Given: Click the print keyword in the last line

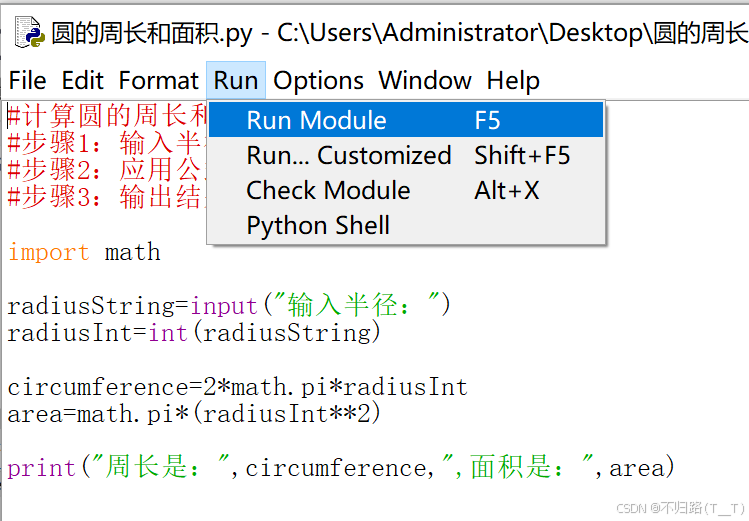Looking at the screenshot, I should coord(41,467).
